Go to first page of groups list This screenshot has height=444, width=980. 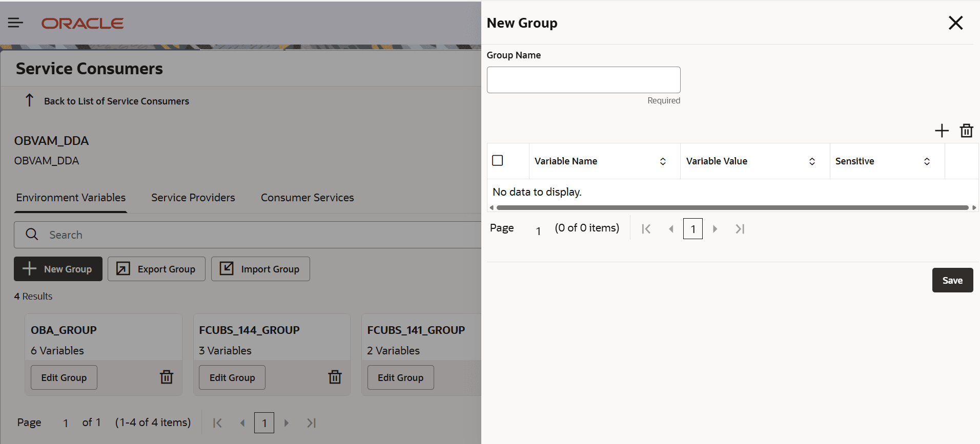[x=217, y=423]
